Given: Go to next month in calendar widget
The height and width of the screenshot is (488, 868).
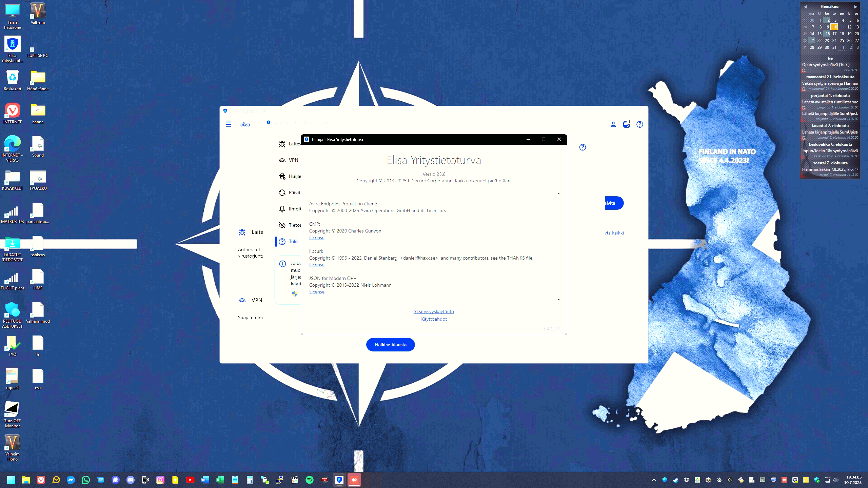Looking at the screenshot, I should point(855,6).
